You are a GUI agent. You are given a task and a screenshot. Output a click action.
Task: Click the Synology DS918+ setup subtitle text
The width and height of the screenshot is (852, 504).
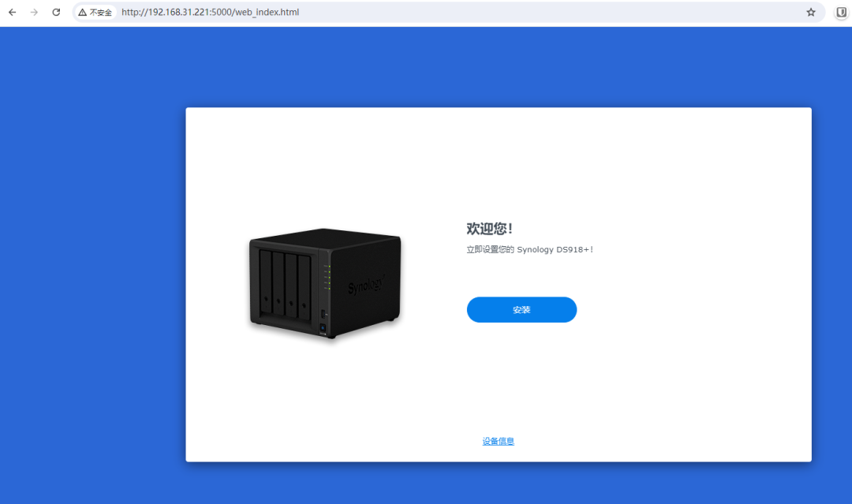click(x=529, y=250)
